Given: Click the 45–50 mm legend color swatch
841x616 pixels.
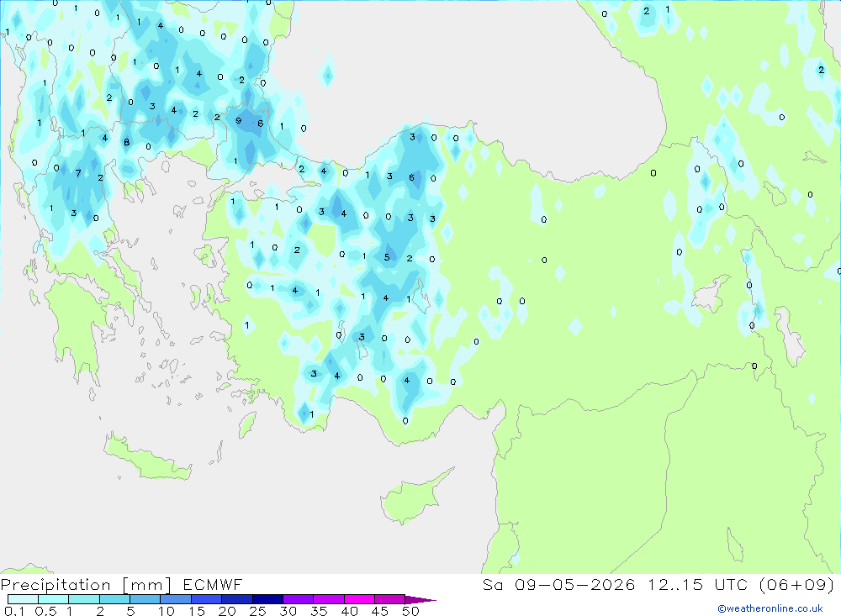Looking at the screenshot, I should pos(390,599).
